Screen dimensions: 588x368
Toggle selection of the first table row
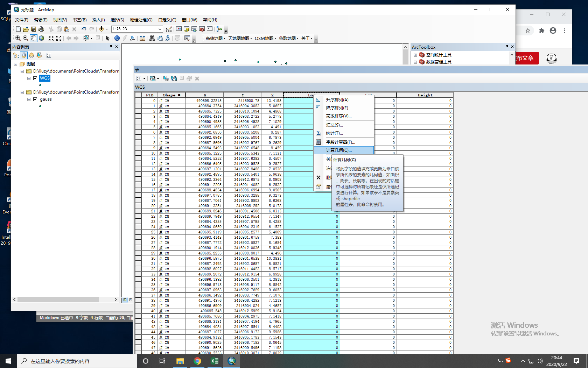(x=138, y=101)
